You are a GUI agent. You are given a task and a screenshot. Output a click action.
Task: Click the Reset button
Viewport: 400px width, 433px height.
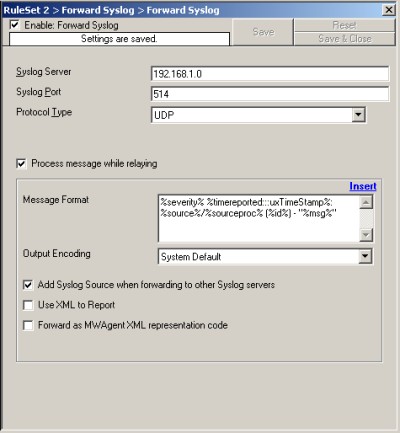tap(345, 25)
